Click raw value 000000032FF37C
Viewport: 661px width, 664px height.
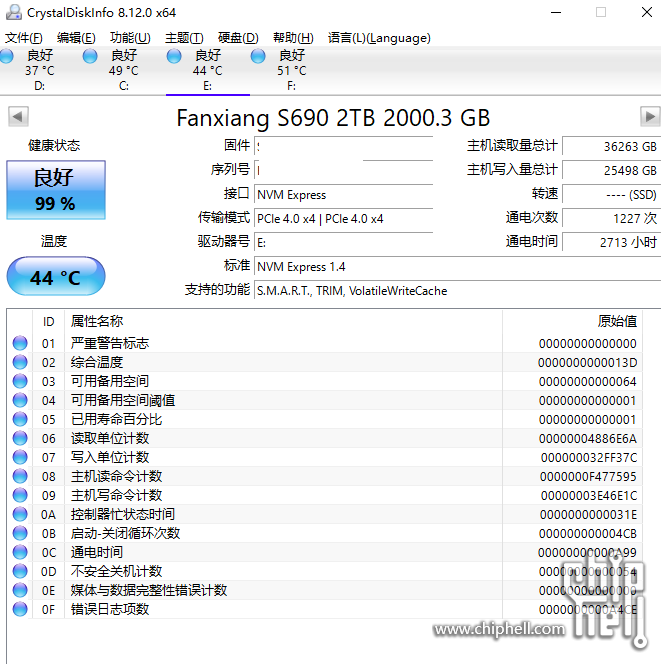(589, 458)
